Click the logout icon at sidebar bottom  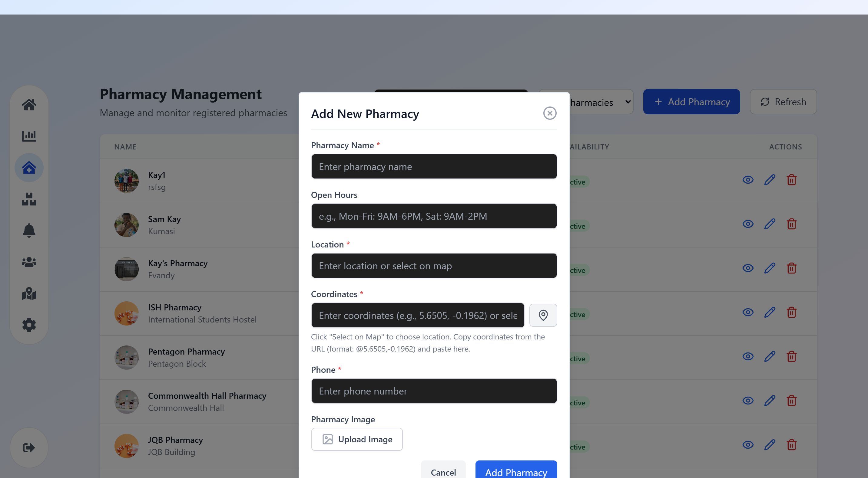coord(29,447)
